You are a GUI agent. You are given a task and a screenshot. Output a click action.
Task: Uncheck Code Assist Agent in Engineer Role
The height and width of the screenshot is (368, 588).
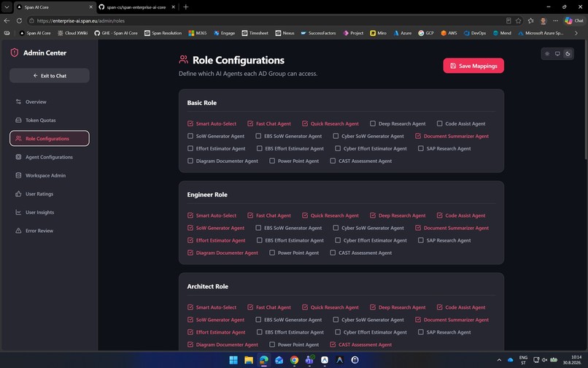439,215
